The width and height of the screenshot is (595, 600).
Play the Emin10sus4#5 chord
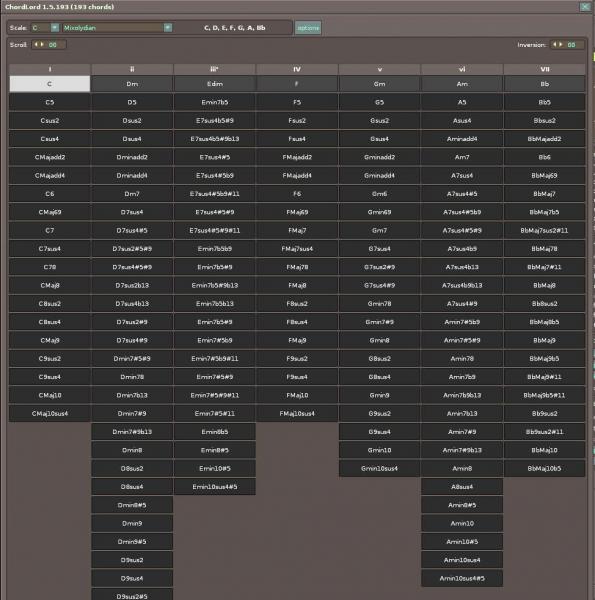point(215,487)
